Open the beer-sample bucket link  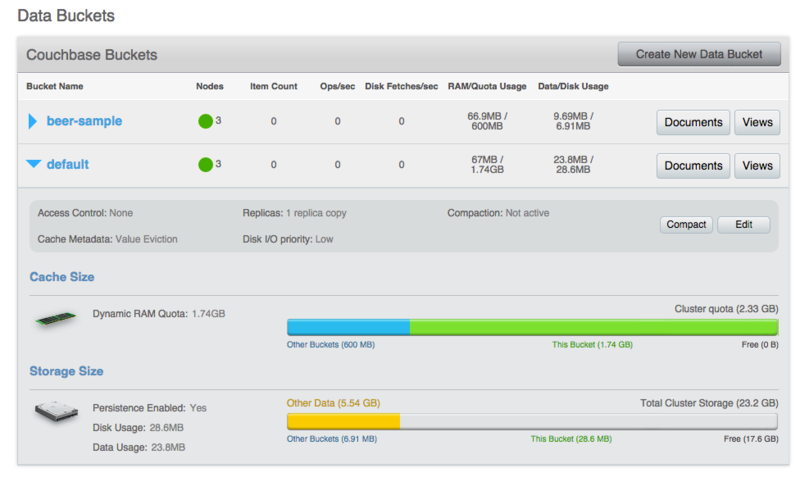[x=84, y=121]
